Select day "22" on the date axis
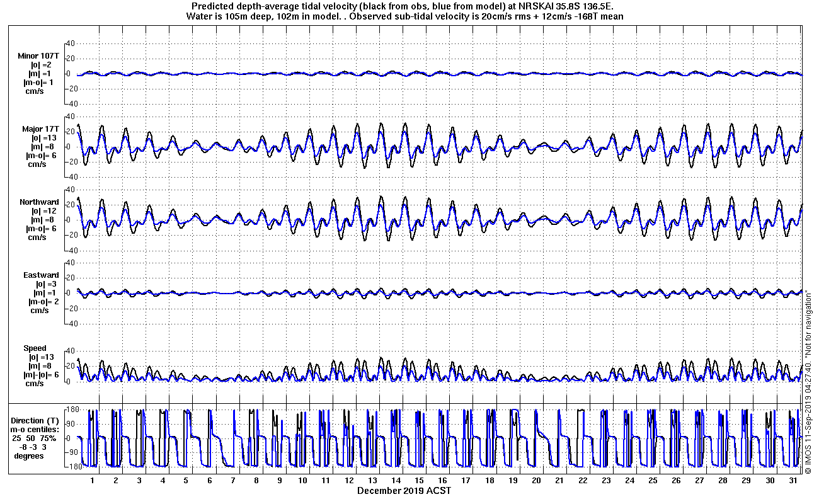Image resolution: width=819 pixels, height=504 pixels. pyautogui.click(x=583, y=481)
